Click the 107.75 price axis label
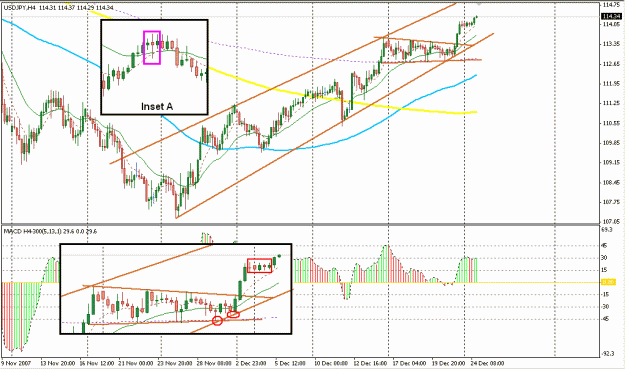 (611, 202)
